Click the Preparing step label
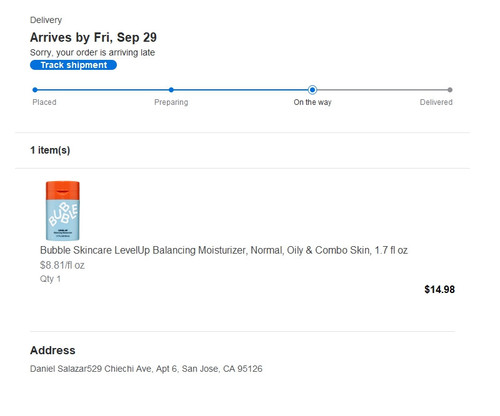500x416 pixels. pyautogui.click(x=171, y=102)
